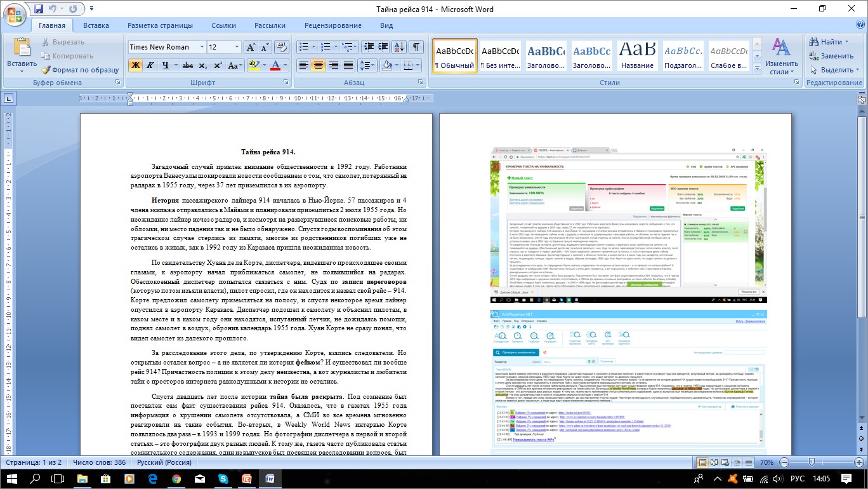Save the document with the floppy disk icon
868x489 pixels.
pos(38,9)
